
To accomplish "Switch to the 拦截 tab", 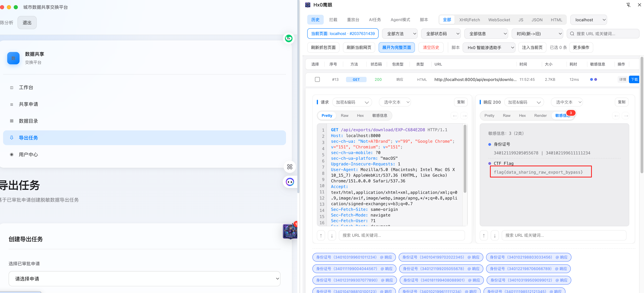I will (333, 20).
